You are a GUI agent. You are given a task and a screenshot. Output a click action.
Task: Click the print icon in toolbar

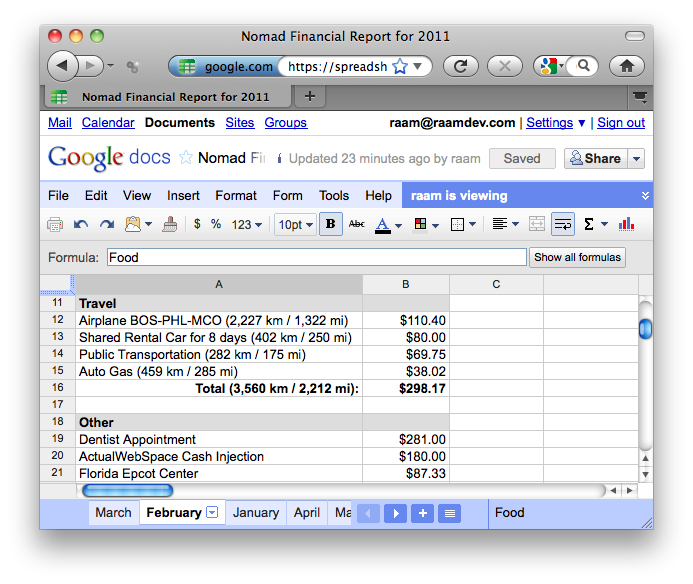pyautogui.click(x=56, y=224)
